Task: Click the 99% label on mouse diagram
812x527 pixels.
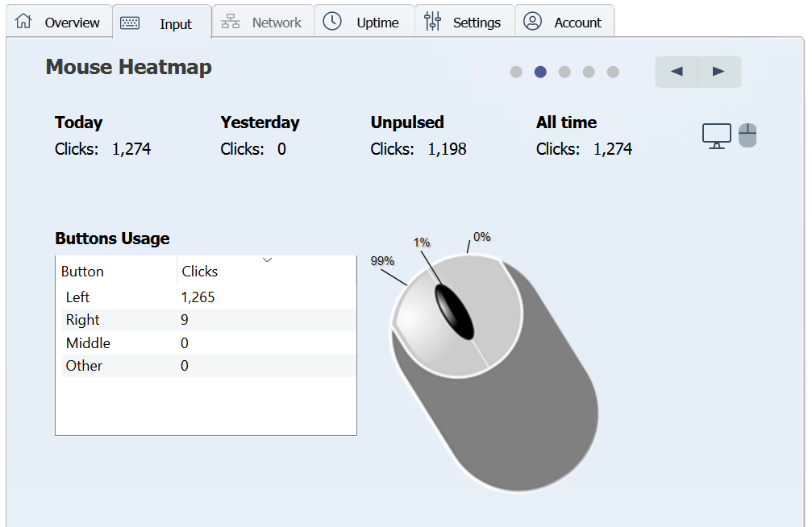Action: click(x=382, y=261)
